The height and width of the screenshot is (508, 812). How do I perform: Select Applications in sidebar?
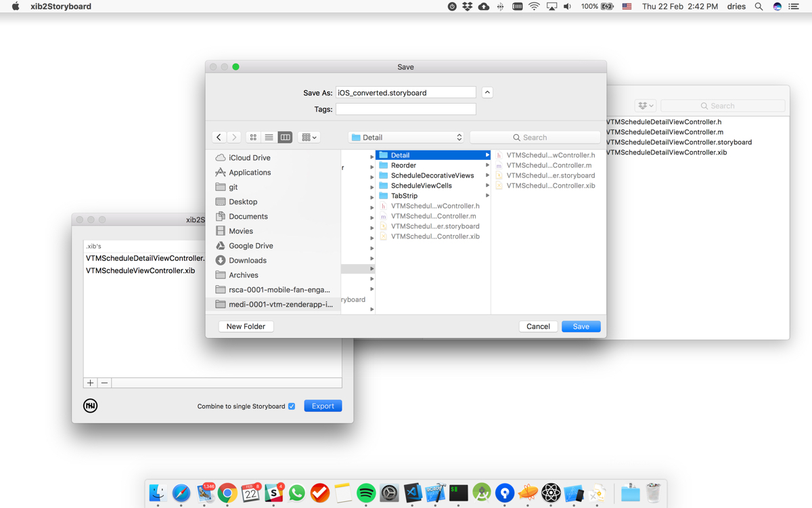tap(250, 172)
